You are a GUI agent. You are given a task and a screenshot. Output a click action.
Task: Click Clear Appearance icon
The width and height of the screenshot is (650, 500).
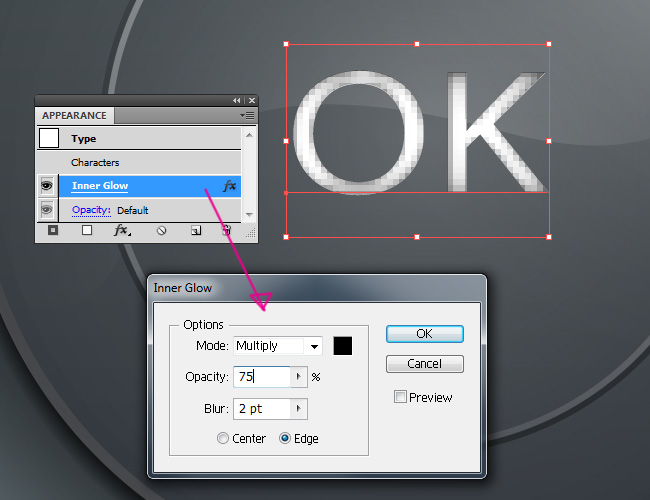point(160,230)
